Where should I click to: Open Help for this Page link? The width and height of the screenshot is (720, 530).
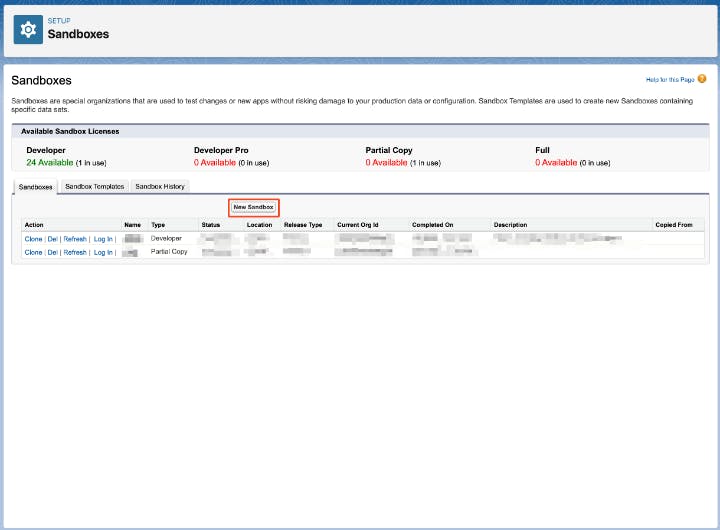click(670, 79)
